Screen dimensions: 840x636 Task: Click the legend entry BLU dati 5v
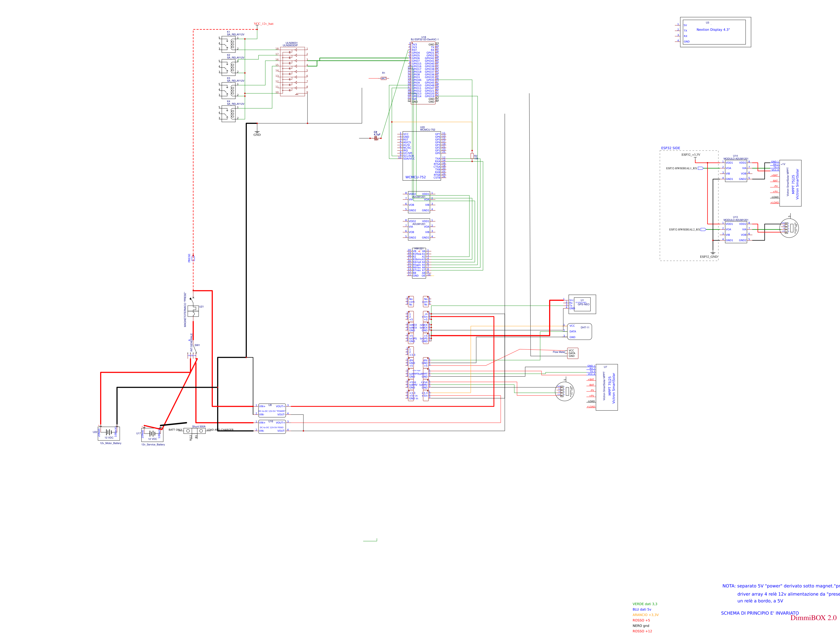click(x=642, y=609)
